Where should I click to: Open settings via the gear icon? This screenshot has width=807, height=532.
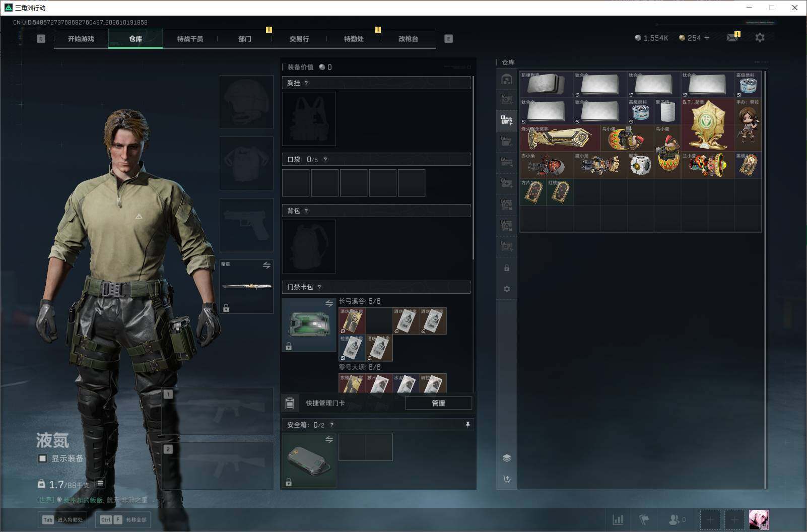pos(760,38)
